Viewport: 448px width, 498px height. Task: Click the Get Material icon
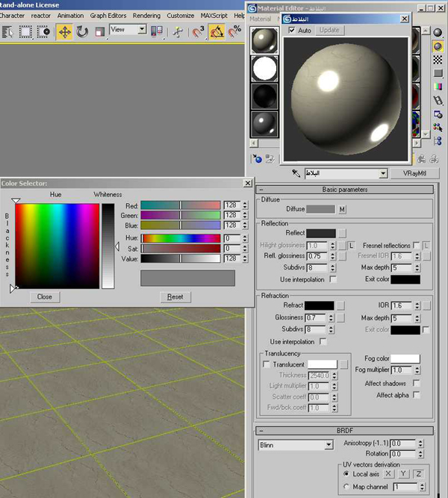pyautogui.click(x=258, y=158)
